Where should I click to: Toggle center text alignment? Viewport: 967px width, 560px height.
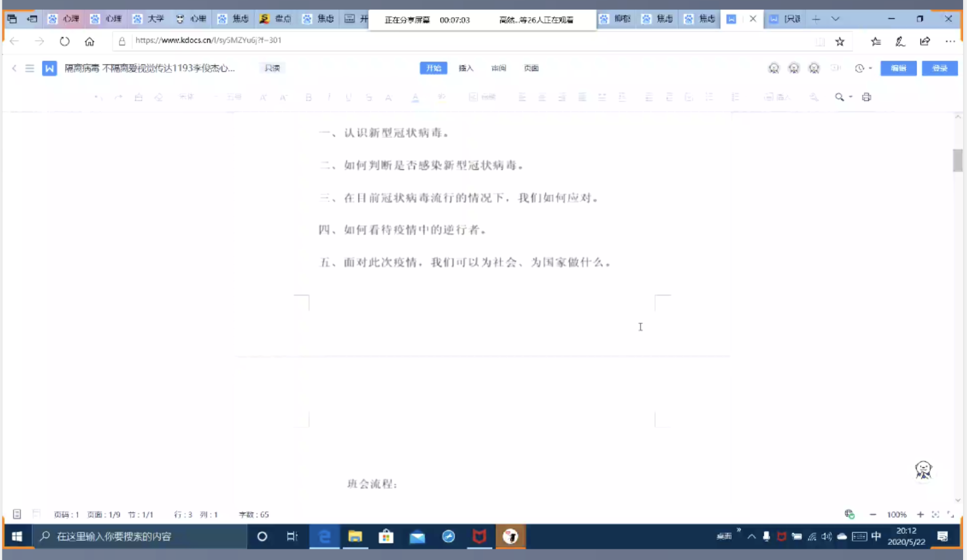[542, 97]
